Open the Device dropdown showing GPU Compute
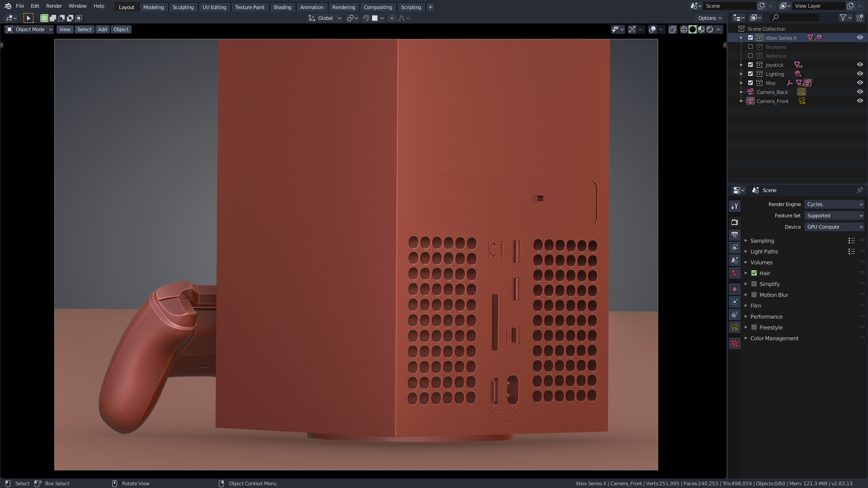This screenshot has width=868, height=488. click(x=834, y=226)
